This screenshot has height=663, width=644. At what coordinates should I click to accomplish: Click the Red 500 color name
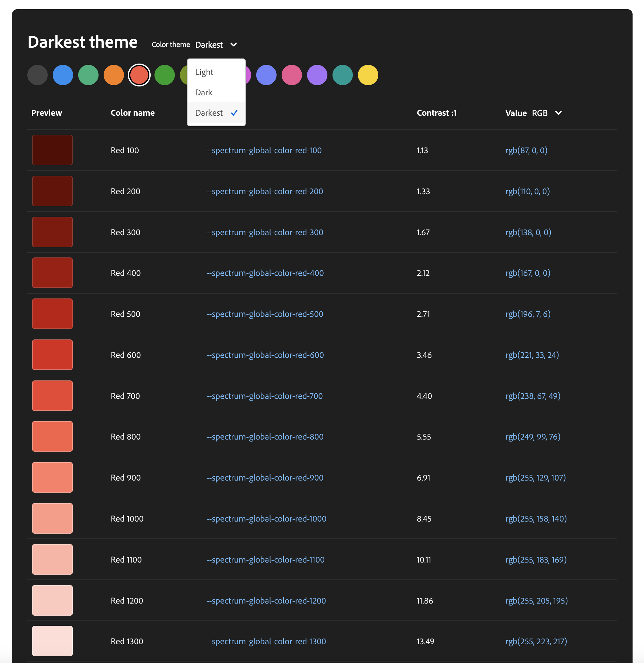click(x=126, y=314)
